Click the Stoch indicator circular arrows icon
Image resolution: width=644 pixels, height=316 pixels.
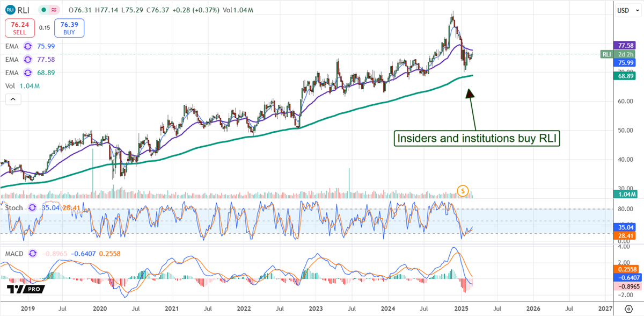[31, 208]
